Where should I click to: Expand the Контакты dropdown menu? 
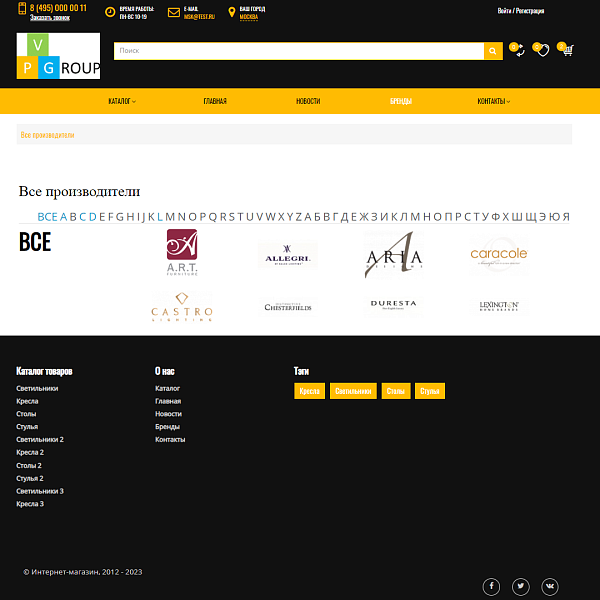[493, 101]
